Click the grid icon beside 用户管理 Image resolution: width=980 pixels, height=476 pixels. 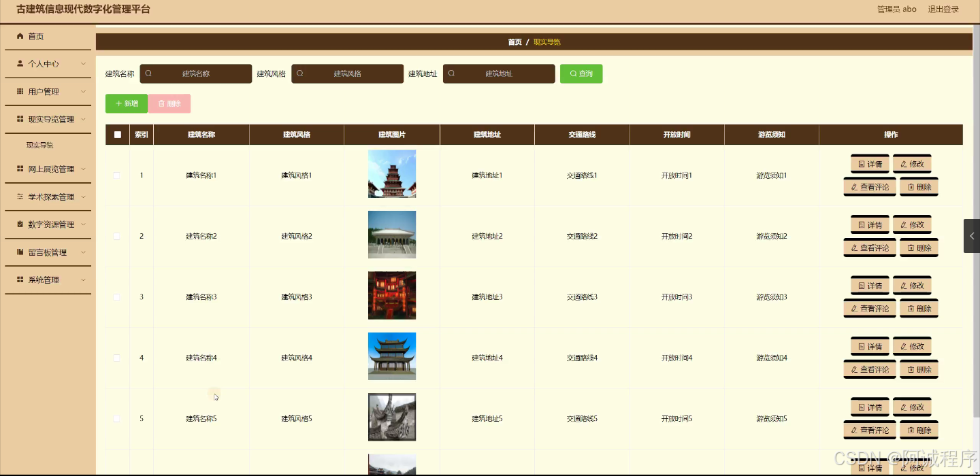[20, 91]
